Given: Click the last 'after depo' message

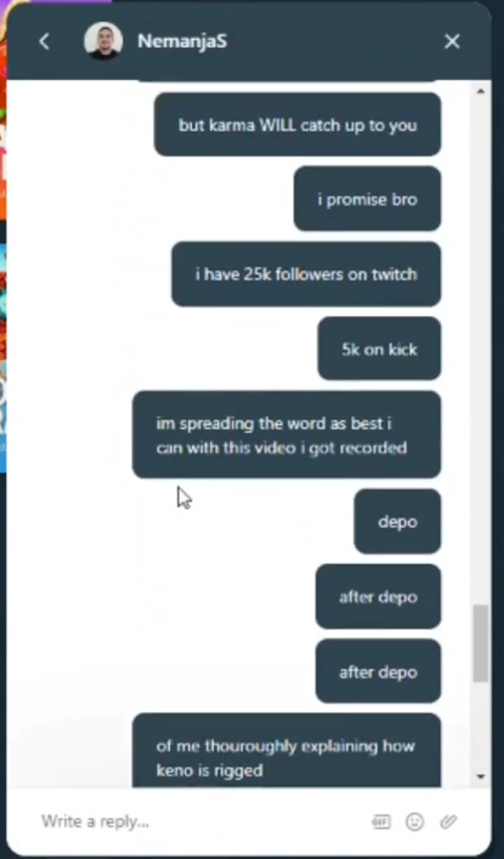Looking at the screenshot, I should coord(378,671).
